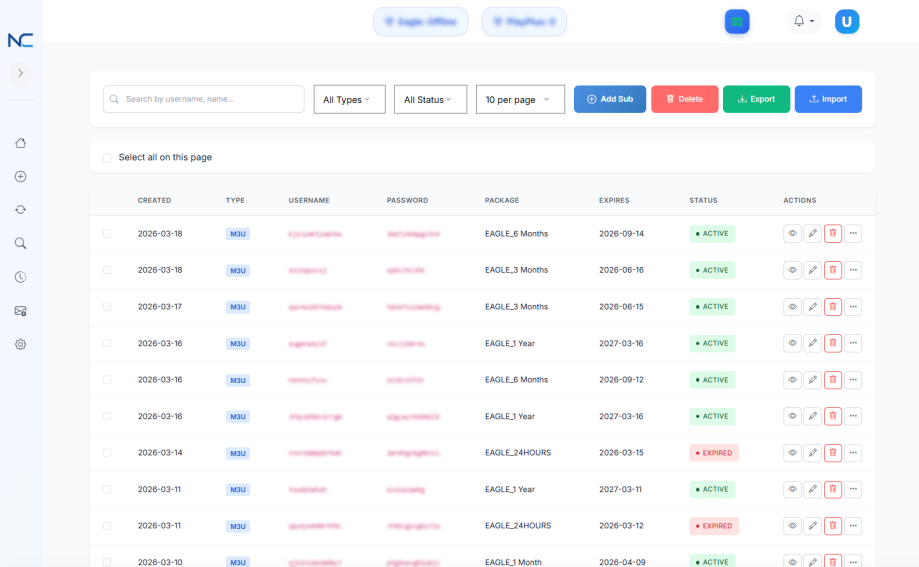Image resolution: width=919 pixels, height=567 pixels.
Task: Change the 10 per page dropdown
Action: coord(519,99)
